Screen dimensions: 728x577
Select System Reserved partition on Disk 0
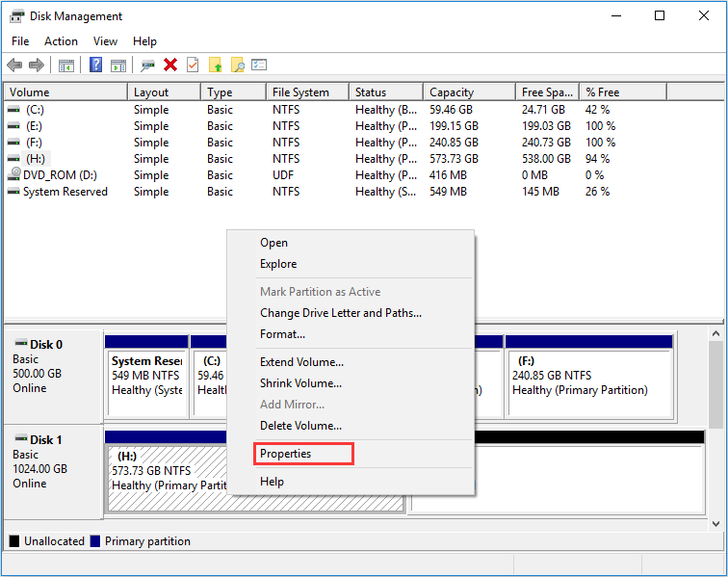[146, 377]
